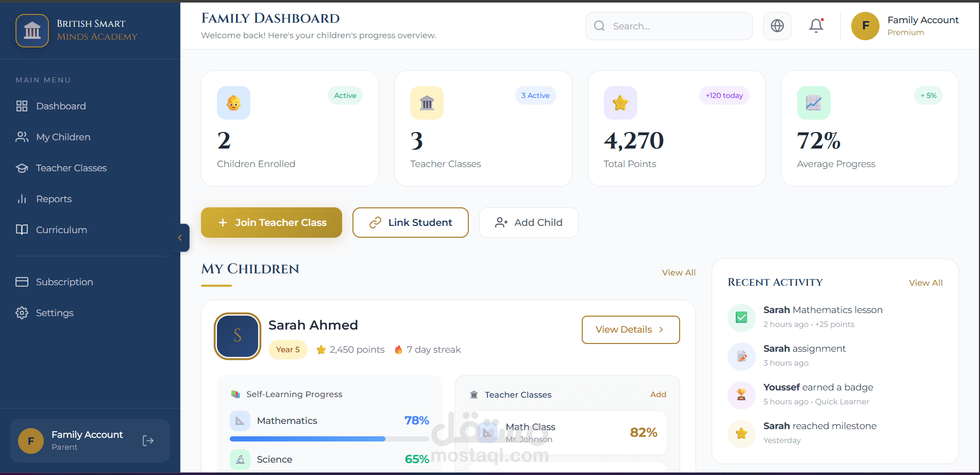Click the Subscription card icon
This screenshot has height=475, width=980.
click(22, 282)
